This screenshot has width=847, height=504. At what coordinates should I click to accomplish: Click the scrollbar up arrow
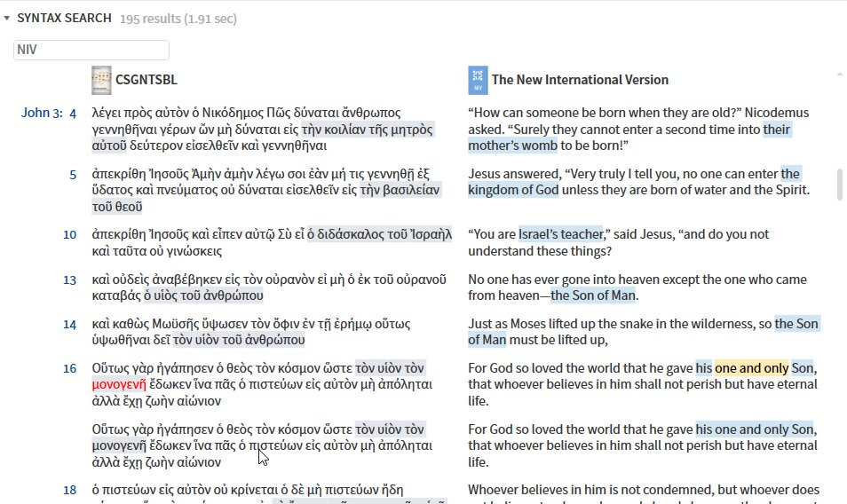tap(839, 75)
